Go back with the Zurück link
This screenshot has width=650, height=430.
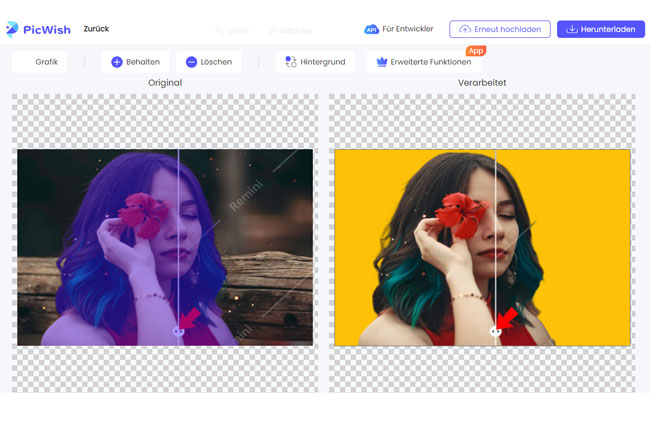(96, 29)
